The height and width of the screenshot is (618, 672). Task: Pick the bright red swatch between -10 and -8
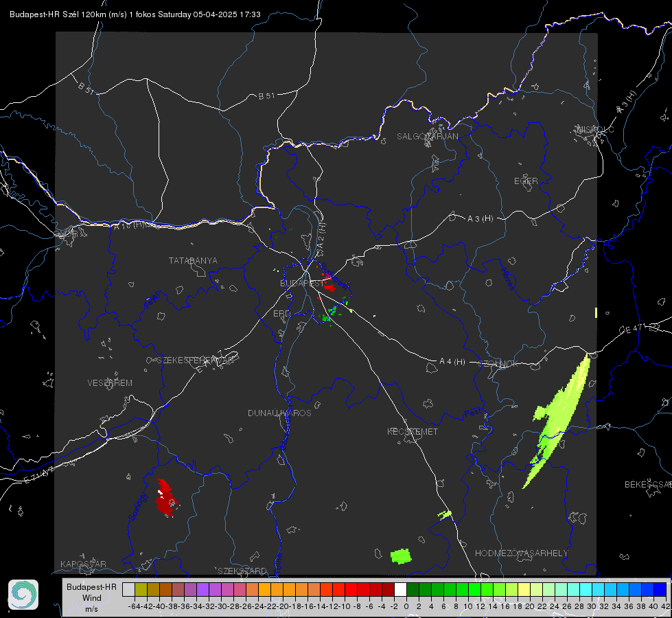[351, 589]
